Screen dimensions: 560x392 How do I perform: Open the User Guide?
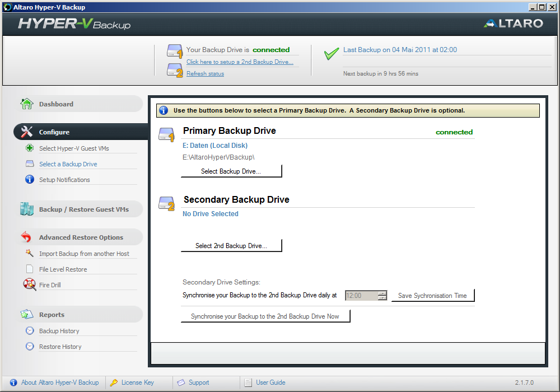270,382
